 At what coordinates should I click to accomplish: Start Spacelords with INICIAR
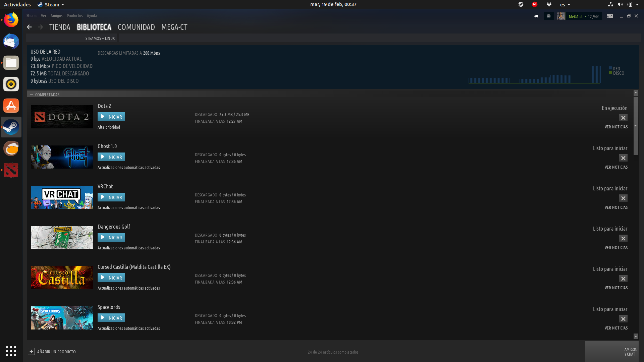pyautogui.click(x=111, y=318)
